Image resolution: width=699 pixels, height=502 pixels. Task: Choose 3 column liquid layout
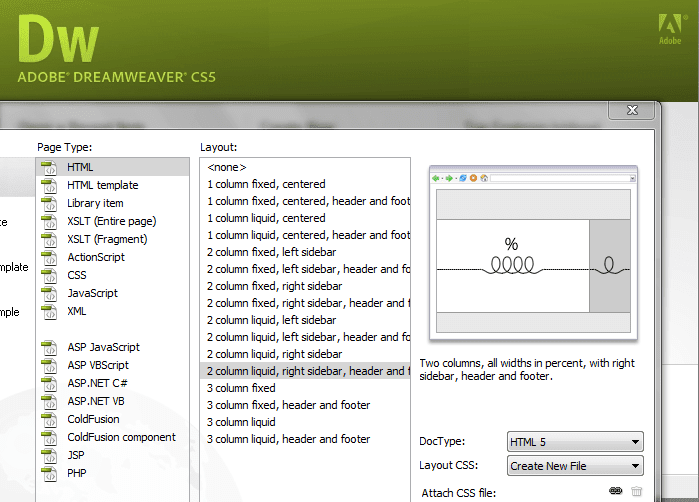(x=305, y=422)
